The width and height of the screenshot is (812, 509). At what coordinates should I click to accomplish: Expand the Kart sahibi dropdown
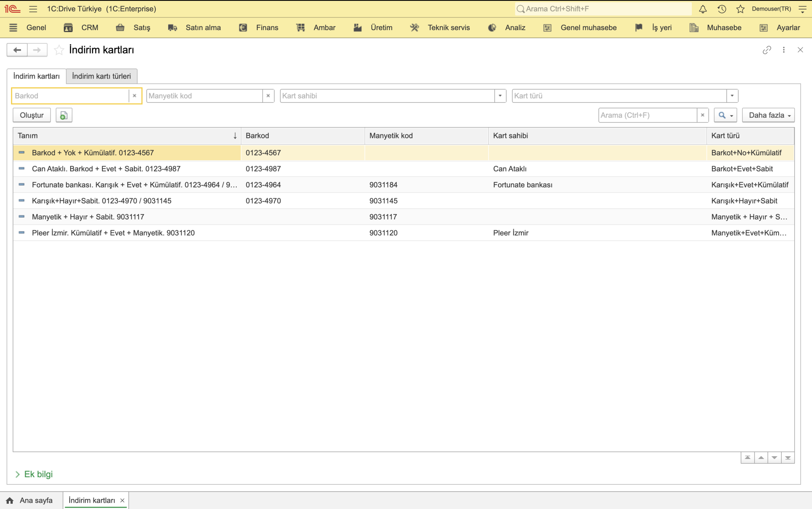(500, 96)
